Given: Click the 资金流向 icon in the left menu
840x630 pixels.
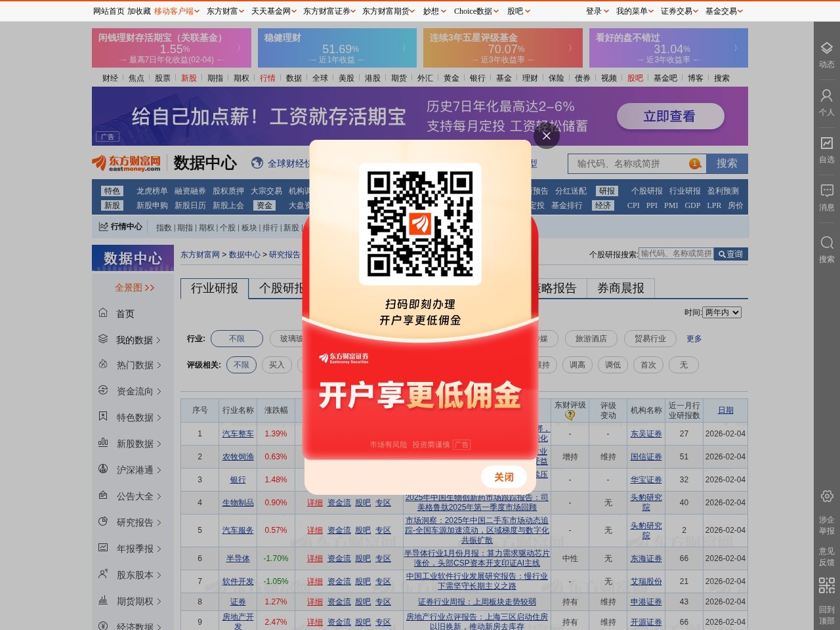Looking at the screenshot, I should tap(103, 390).
